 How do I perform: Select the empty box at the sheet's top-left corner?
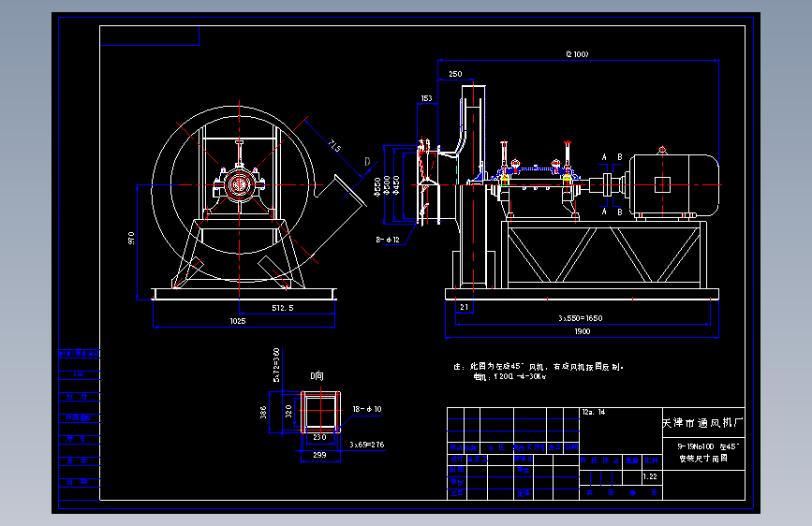(150, 36)
